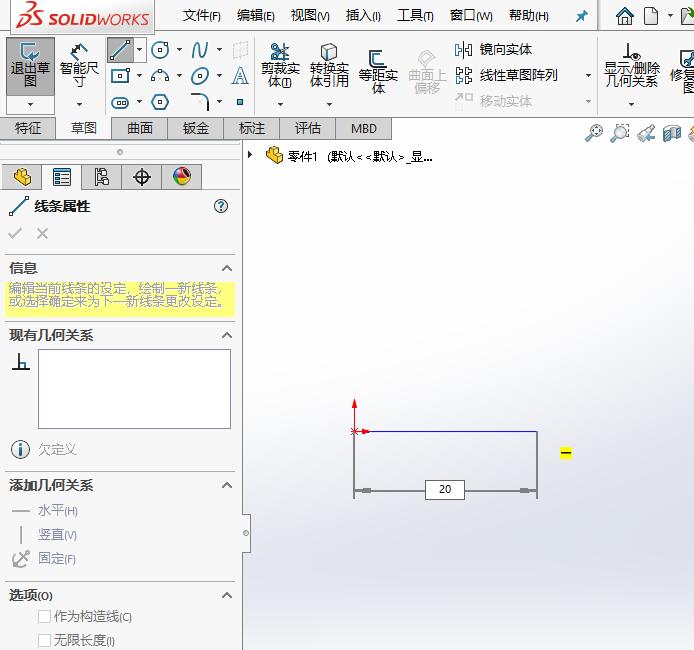The width and height of the screenshot is (694, 650).
Task: Switch to the 曲面 tab
Action: coord(139,128)
